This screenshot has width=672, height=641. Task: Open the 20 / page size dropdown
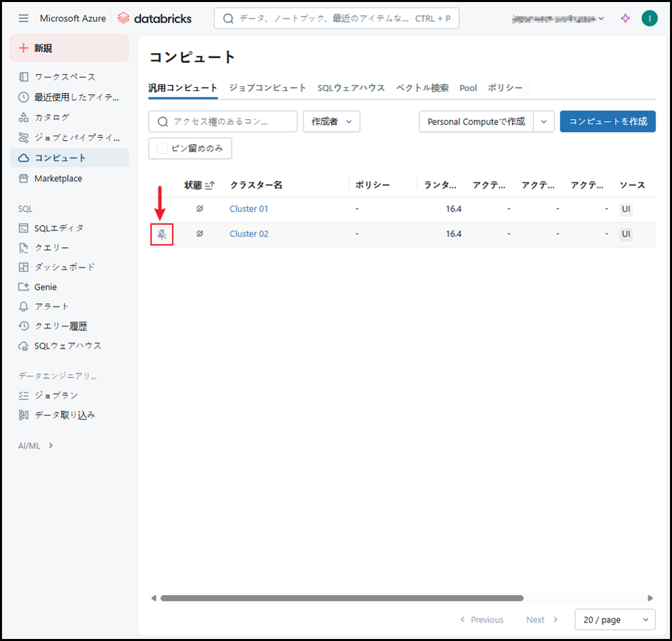point(614,620)
